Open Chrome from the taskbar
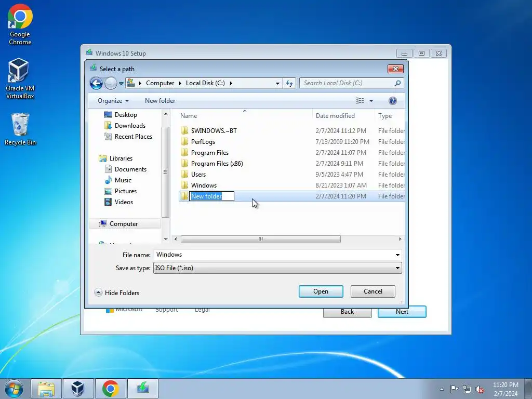This screenshot has height=399, width=532. pos(110,389)
